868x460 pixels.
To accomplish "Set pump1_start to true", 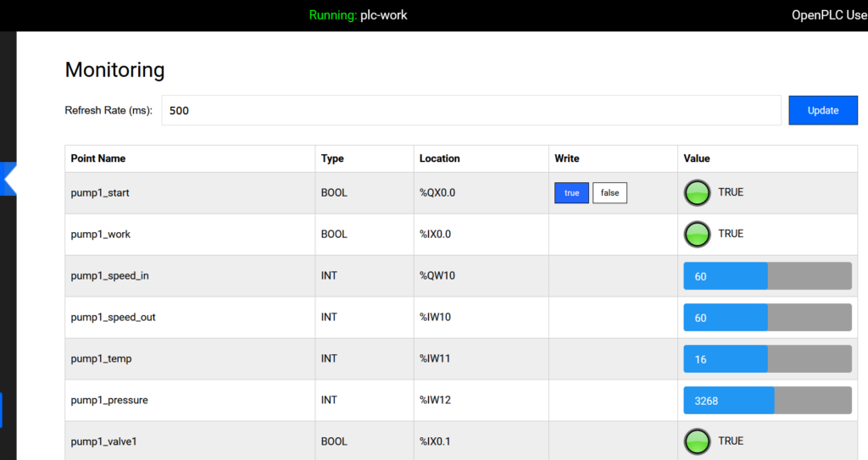I will (x=571, y=193).
